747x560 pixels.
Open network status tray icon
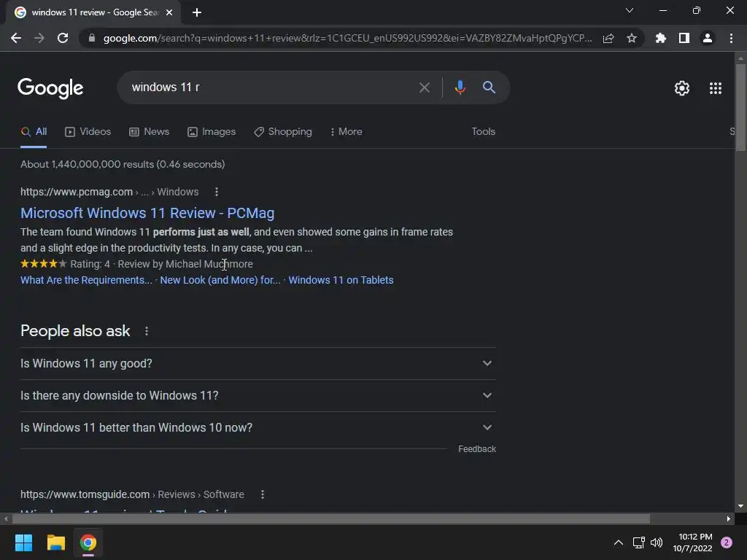click(x=638, y=542)
